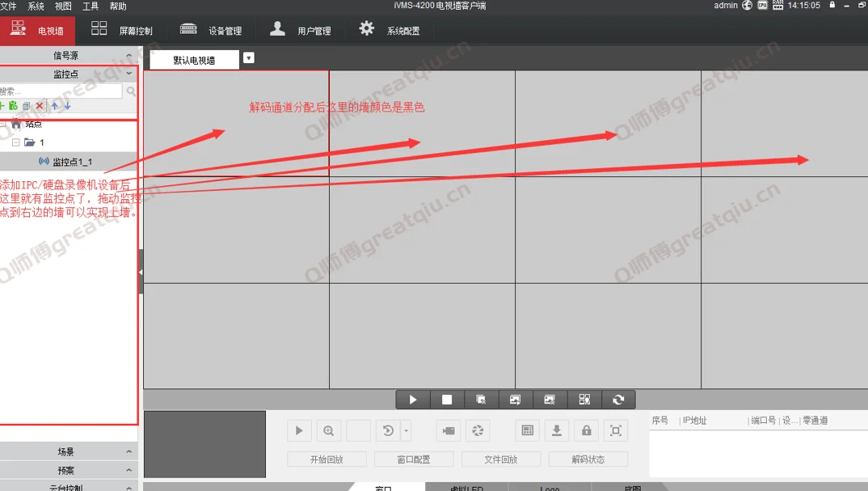868x491 pixels.
Task: Click the red X delete icon above the tree
Action: (39, 106)
